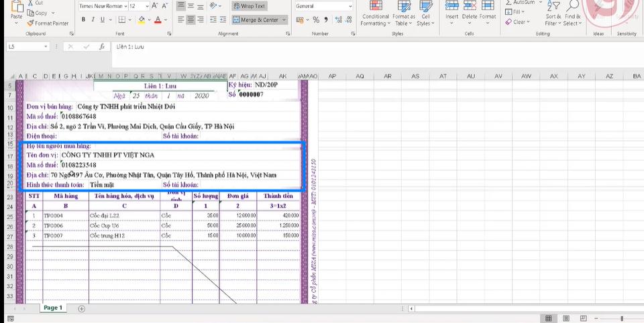This screenshot has height=323, width=644.
Task: Decrease font size with smaller A icon
Action: pos(165,6)
